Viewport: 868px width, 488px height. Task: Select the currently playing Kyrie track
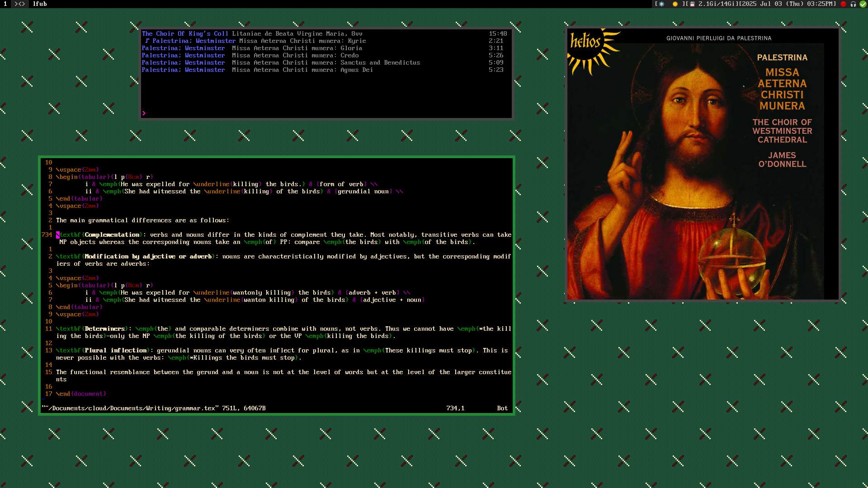pos(324,41)
